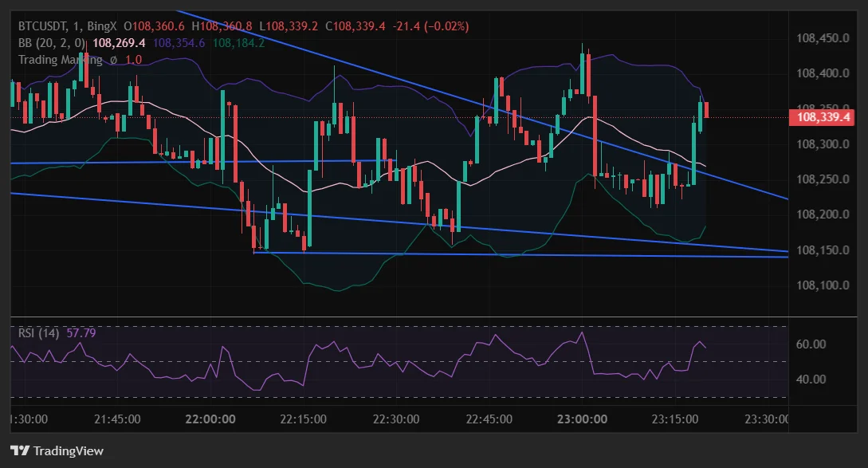The image size is (868, 468).
Task: Click the 23:00:00 time axis label
Action: click(x=582, y=419)
